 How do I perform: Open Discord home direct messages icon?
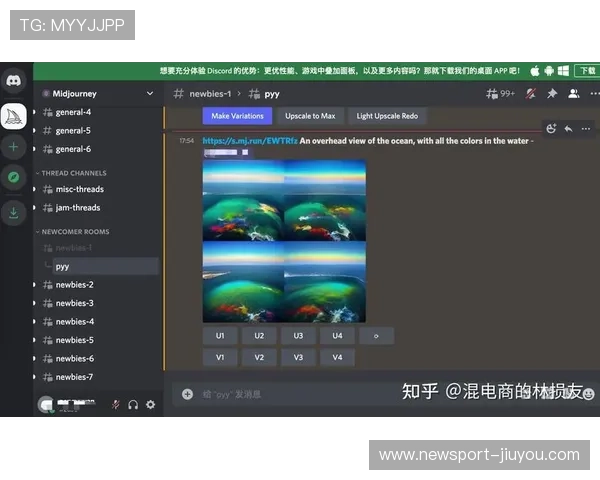(14, 81)
